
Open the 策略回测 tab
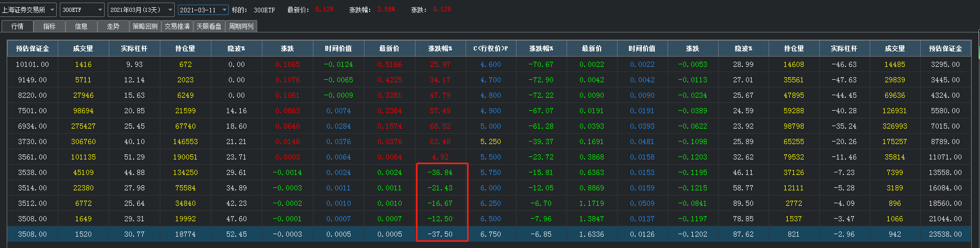[x=145, y=26]
